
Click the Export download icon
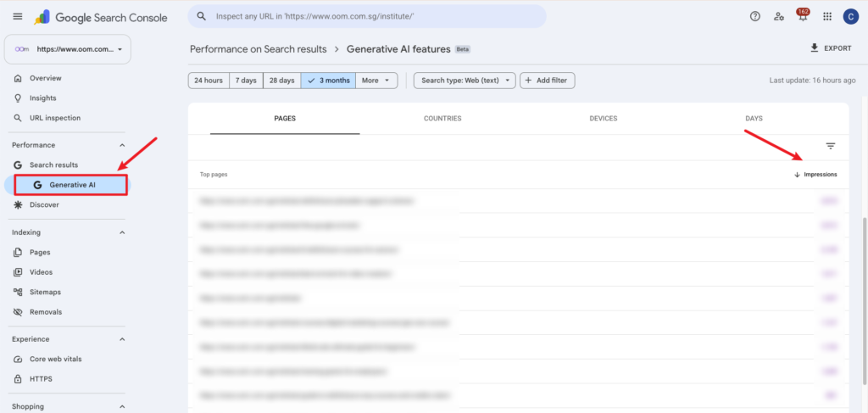click(x=815, y=48)
